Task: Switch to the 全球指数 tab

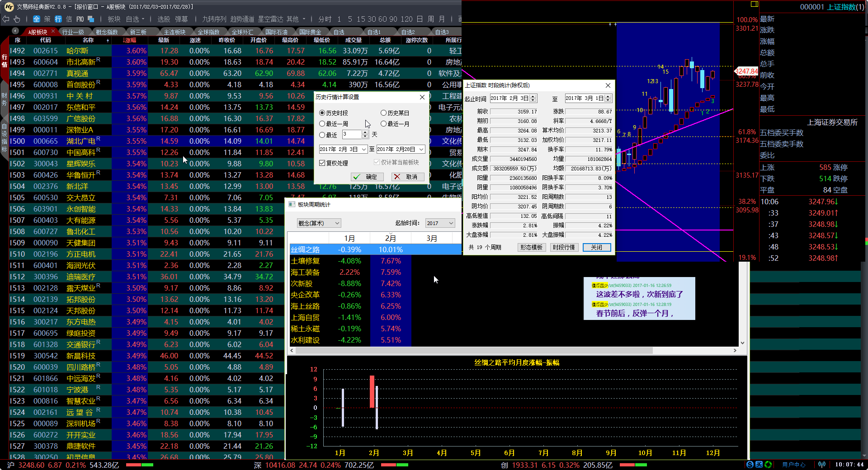Action: [208, 32]
